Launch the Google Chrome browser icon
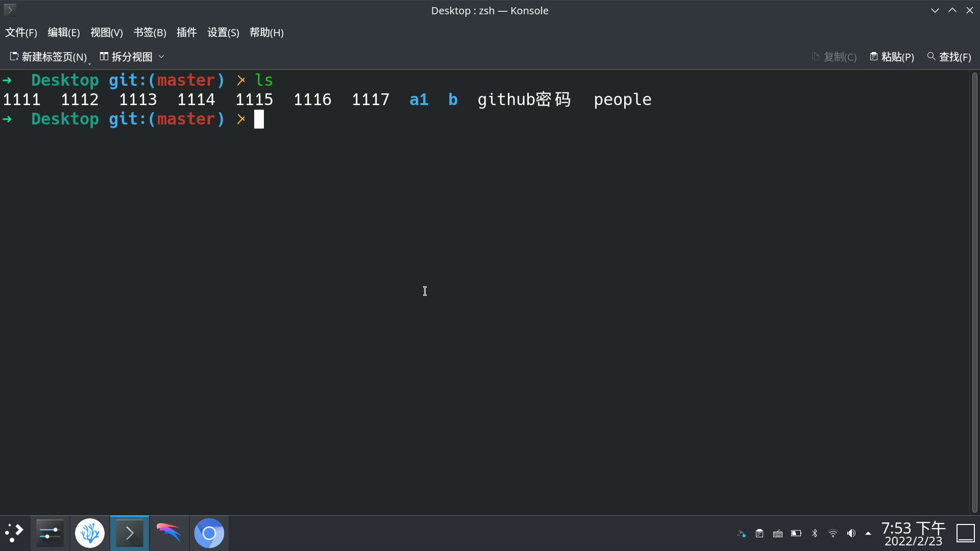 [209, 533]
